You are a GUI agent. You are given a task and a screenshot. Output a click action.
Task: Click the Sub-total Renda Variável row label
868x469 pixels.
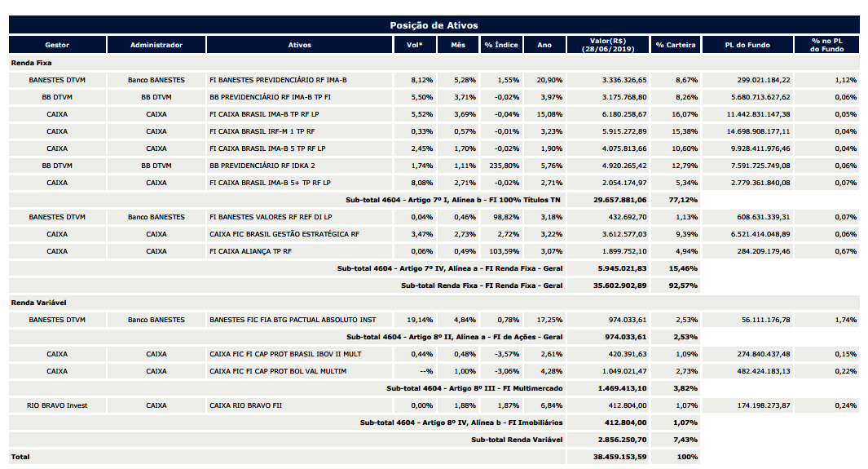[517, 440]
